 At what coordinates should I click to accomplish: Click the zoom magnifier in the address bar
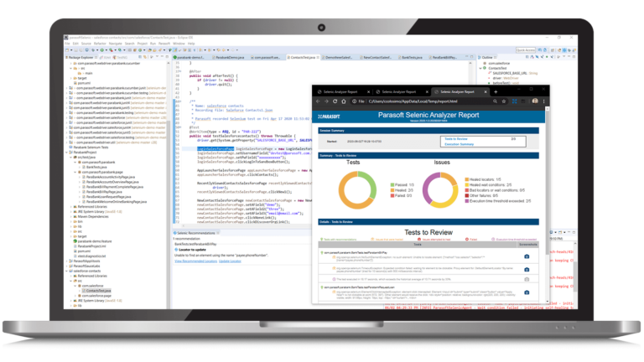[496, 101]
